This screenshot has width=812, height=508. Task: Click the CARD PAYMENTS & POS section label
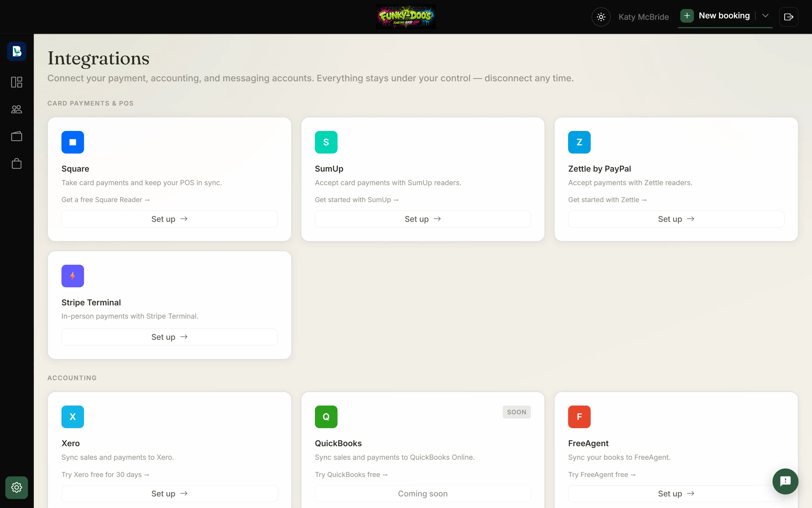click(x=90, y=103)
